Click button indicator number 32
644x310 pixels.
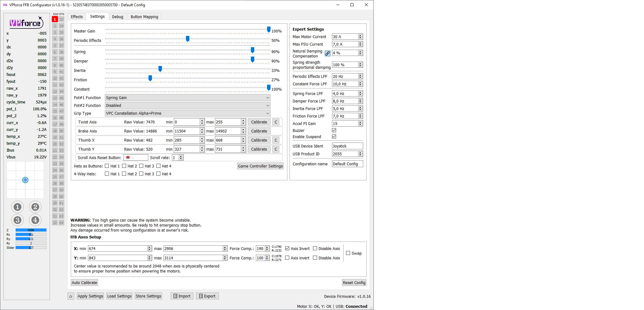pos(55,223)
